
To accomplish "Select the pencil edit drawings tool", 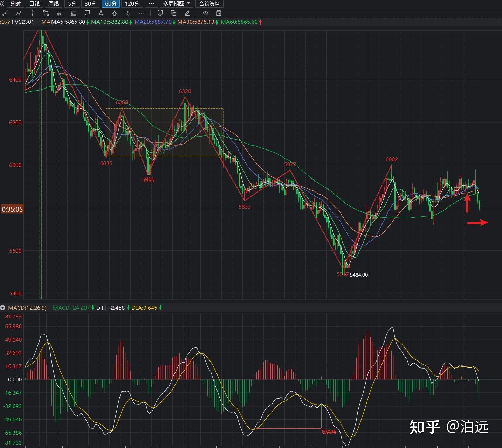I will 187,13.
